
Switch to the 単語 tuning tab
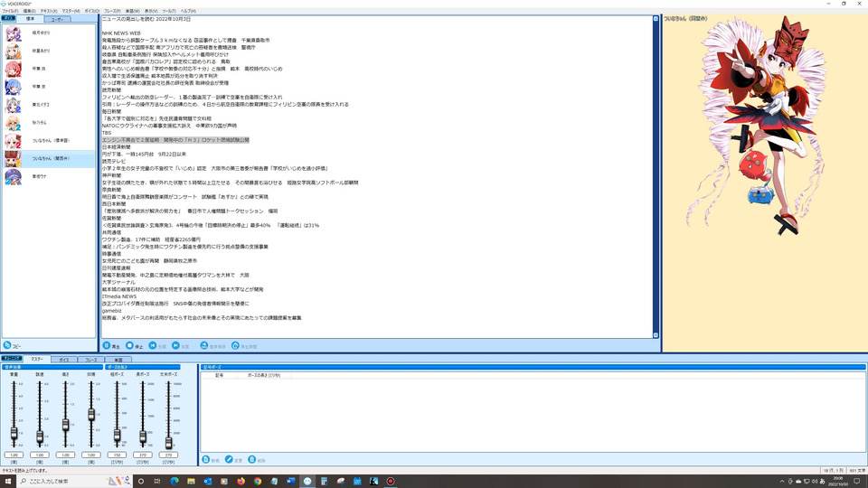(118, 360)
